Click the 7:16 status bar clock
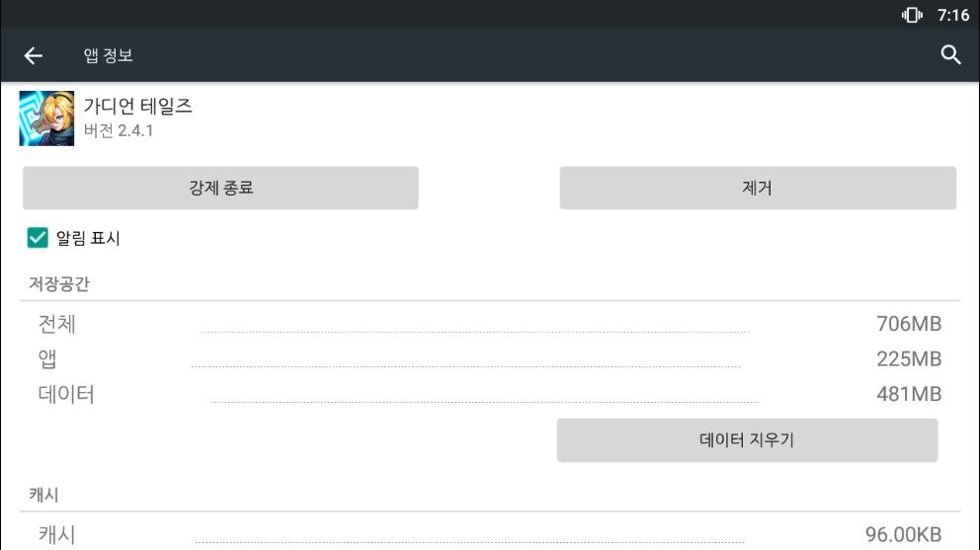Image resolution: width=980 pixels, height=550 pixels. click(x=952, y=14)
